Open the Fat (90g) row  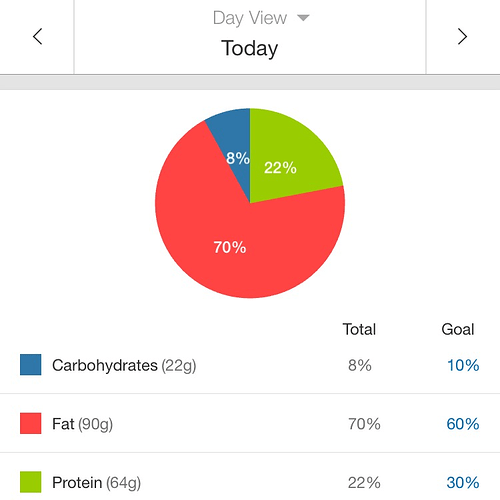[x=250, y=423]
